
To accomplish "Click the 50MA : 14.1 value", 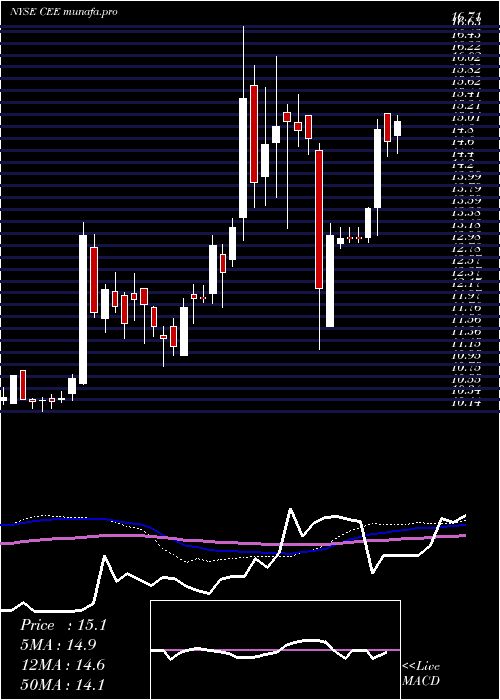I will pyautogui.click(x=62, y=684).
